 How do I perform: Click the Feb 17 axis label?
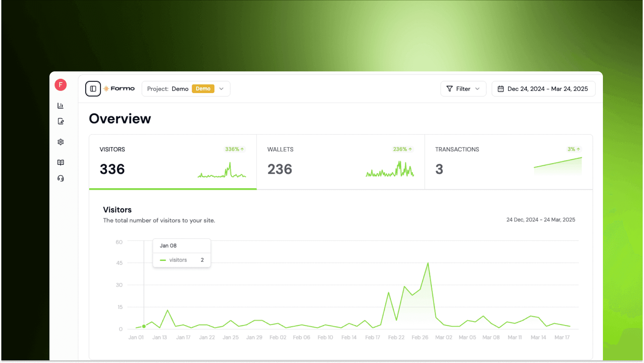tap(372, 337)
